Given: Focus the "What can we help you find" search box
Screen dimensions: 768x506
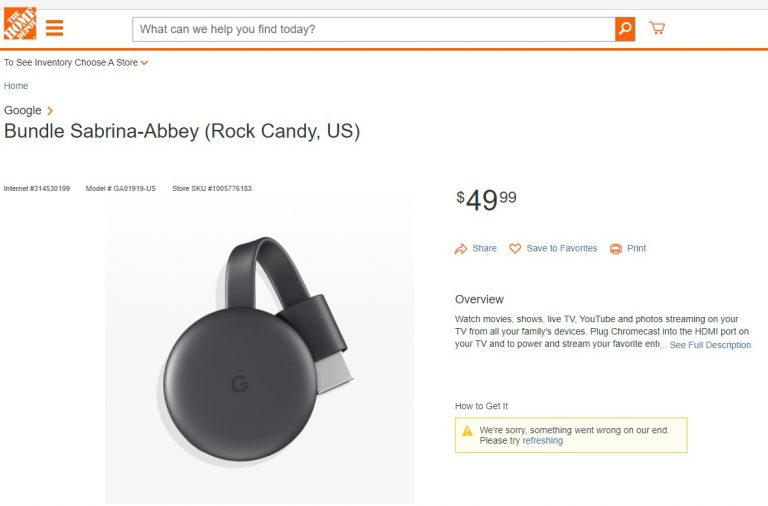Looking at the screenshot, I should click(373, 29).
